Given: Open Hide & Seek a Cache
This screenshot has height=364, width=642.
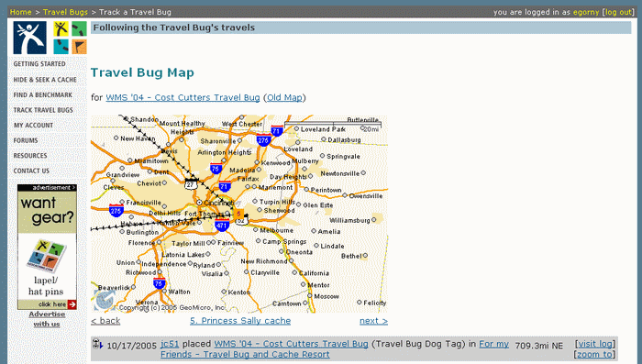Looking at the screenshot, I should [45, 80].
